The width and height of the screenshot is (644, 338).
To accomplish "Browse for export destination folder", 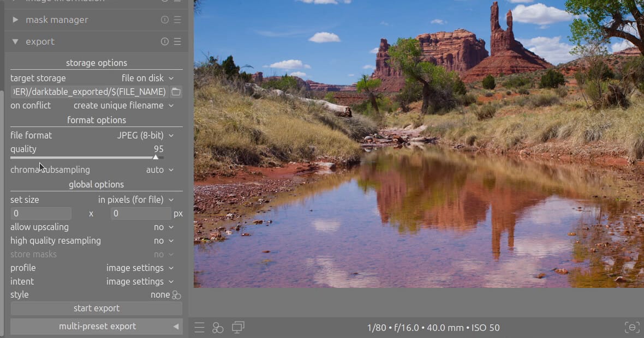I will (x=176, y=92).
